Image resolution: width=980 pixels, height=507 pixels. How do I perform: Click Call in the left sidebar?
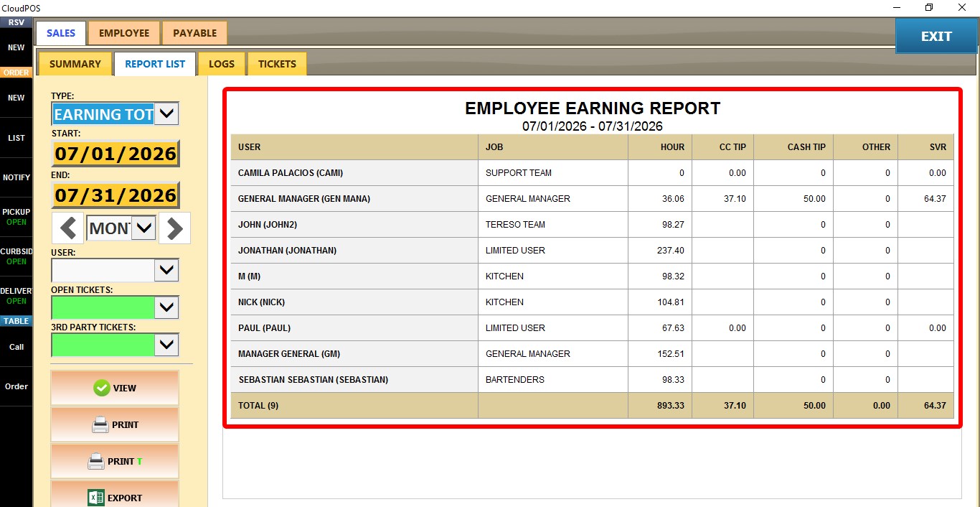click(x=16, y=347)
